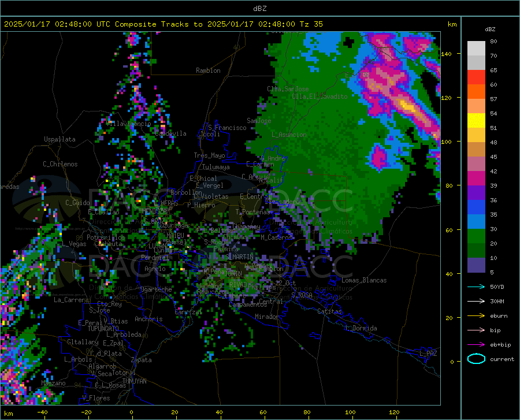Click the 'Tulumaya' place label

coord(216,167)
